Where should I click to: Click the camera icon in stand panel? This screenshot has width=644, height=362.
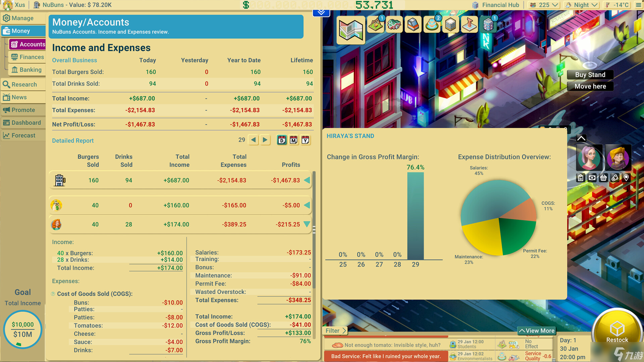click(x=592, y=178)
